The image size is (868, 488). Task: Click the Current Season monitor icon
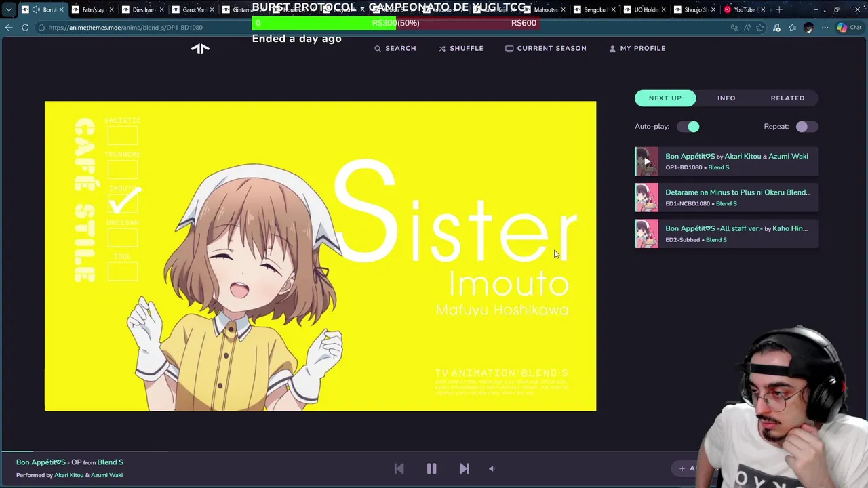pyautogui.click(x=509, y=49)
